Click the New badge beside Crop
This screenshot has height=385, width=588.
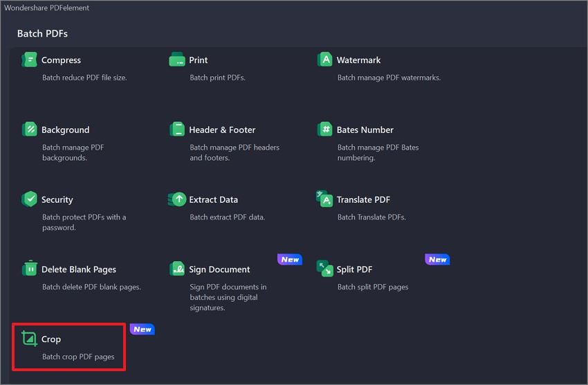[x=142, y=329]
